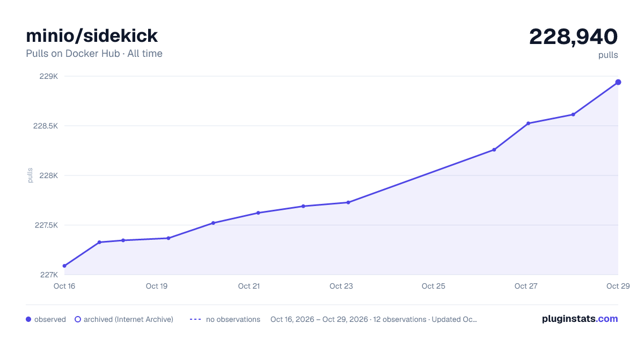Click the 227K y-axis label
Screen dimensions: 644x338
(49, 275)
